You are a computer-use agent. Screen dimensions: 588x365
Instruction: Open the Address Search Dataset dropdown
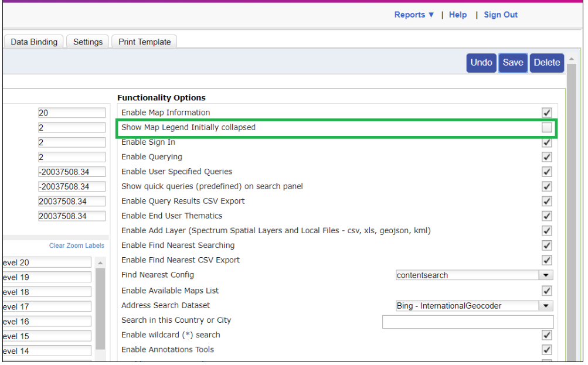click(x=546, y=305)
